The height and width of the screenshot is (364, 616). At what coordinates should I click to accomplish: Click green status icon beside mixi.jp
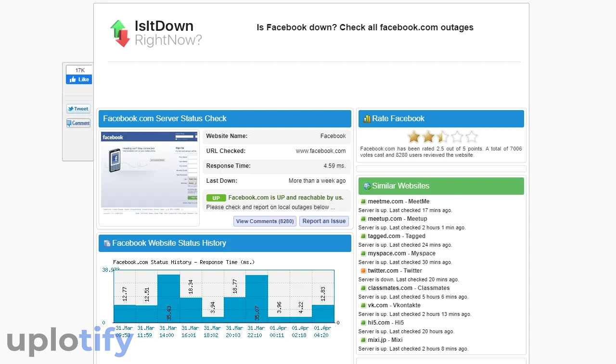363,340
